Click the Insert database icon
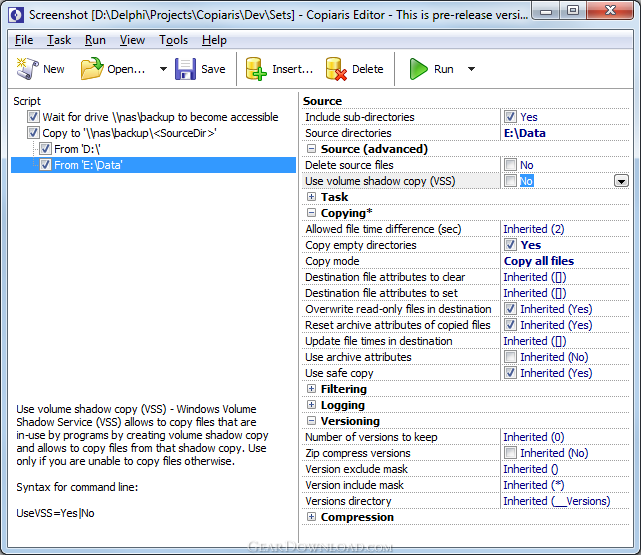The image size is (641, 555). (256, 69)
